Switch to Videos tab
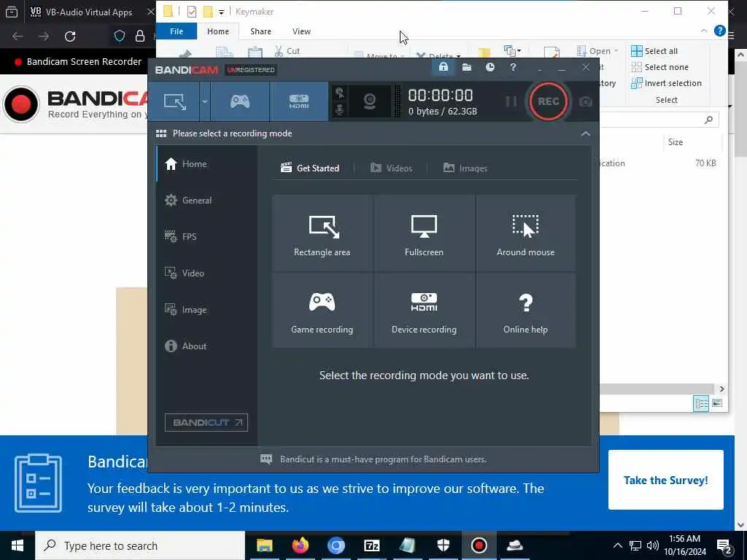Viewport: 747px width, 560px height. [391, 168]
